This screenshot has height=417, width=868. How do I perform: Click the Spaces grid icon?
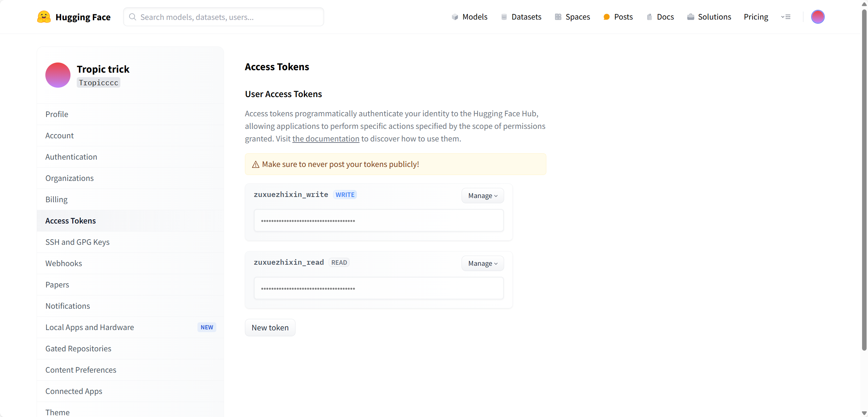(x=558, y=17)
